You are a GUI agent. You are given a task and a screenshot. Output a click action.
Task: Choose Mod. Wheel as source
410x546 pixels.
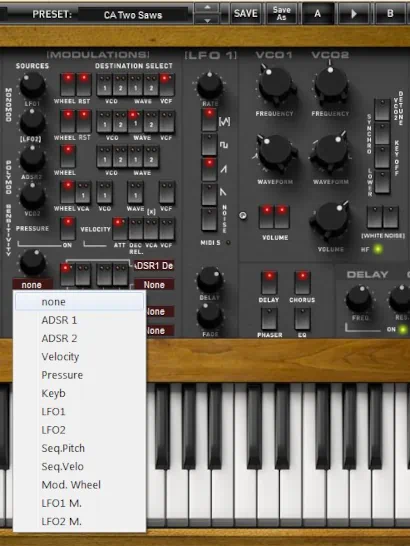click(79, 485)
